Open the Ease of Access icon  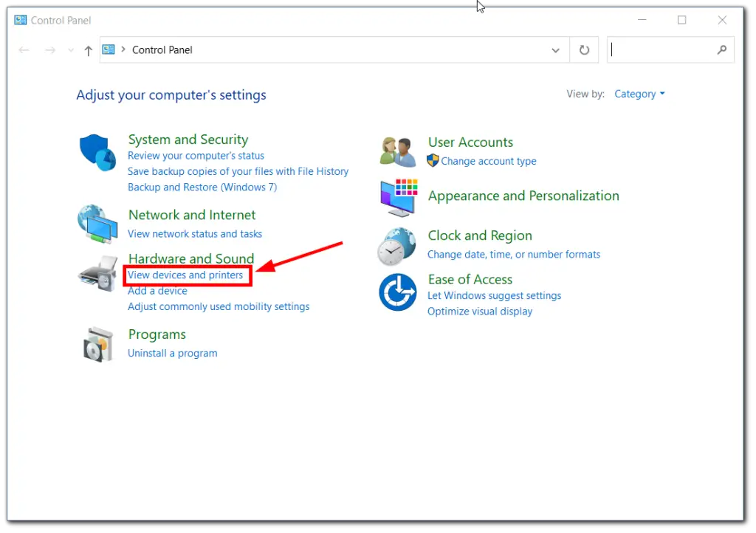[397, 292]
